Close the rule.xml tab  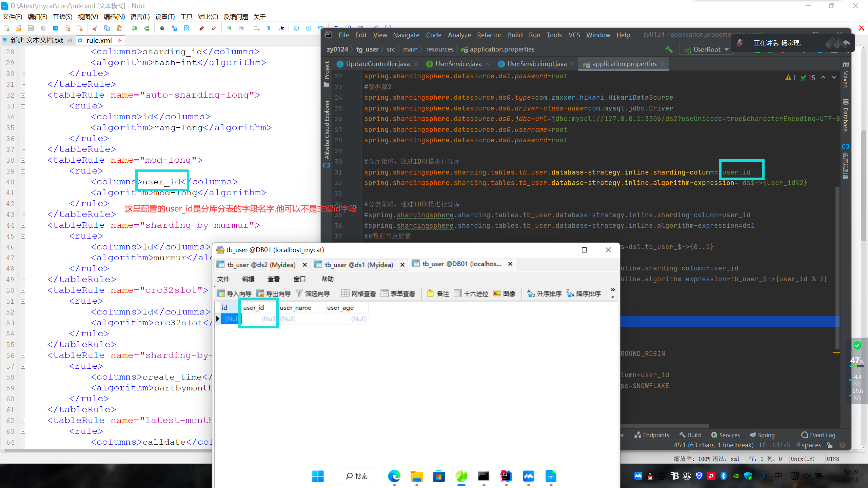[119, 40]
